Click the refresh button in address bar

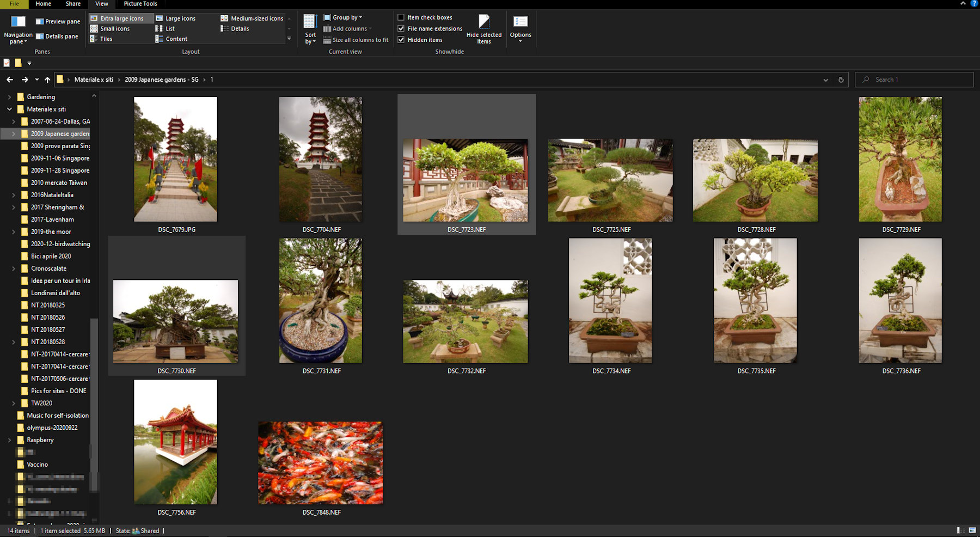pyautogui.click(x=841, y=80)
